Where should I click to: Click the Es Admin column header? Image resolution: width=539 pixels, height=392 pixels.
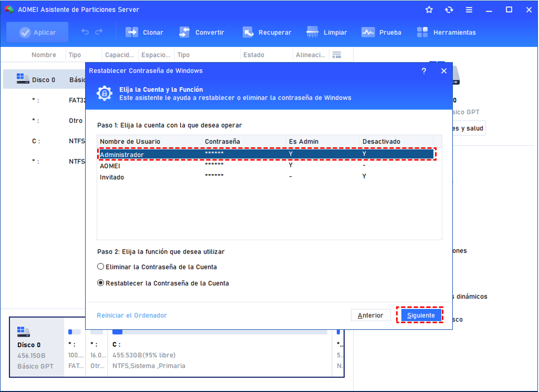[x=323, y=141]
